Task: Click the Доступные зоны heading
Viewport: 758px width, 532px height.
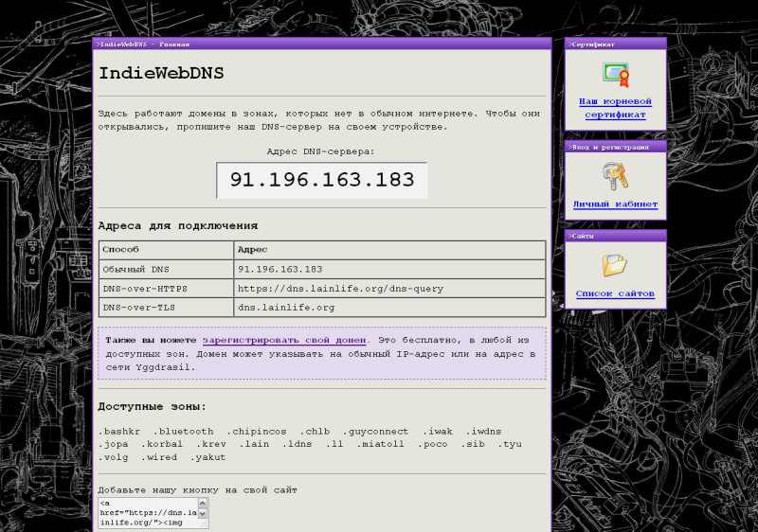Action: 153,407
